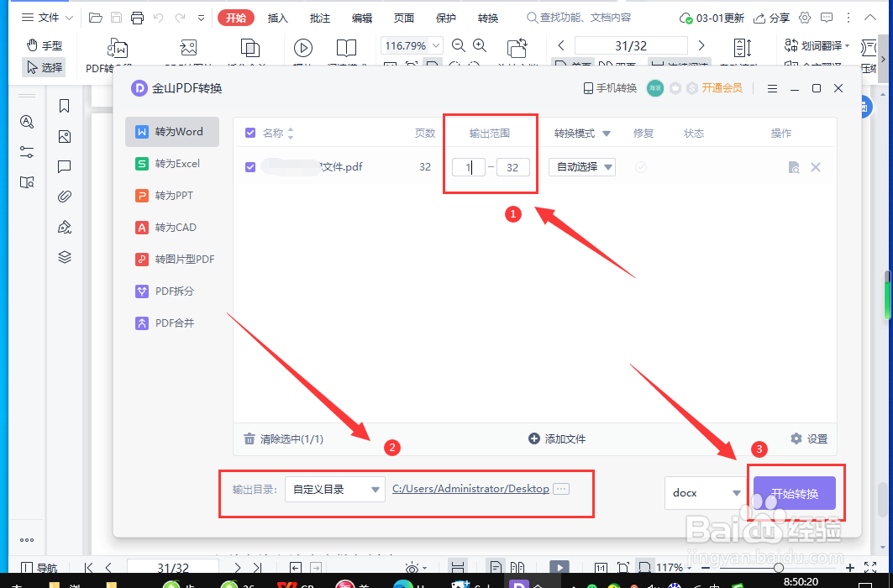Click the zoom out magnifier icon

click(x=459, y=45)
